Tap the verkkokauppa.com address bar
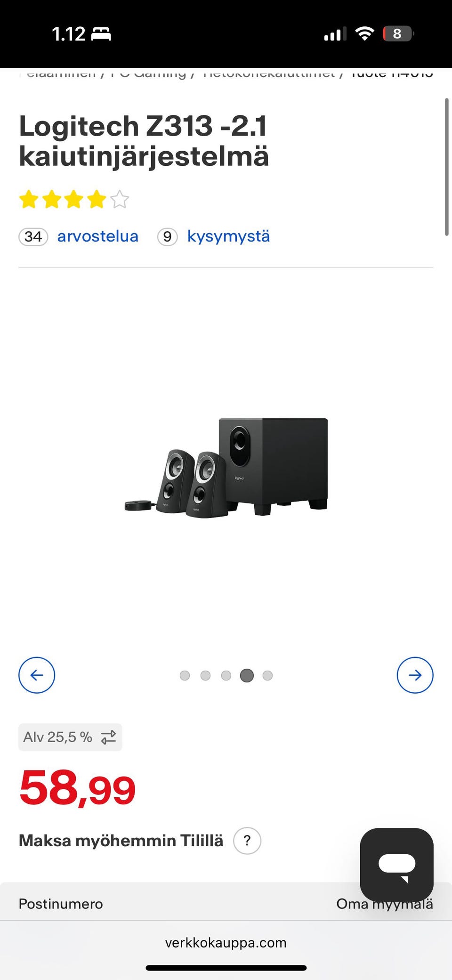 coord(226,942)
